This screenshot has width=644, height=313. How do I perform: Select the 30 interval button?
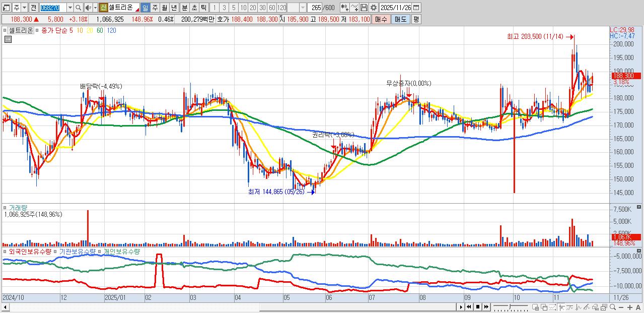pos(262,8)
